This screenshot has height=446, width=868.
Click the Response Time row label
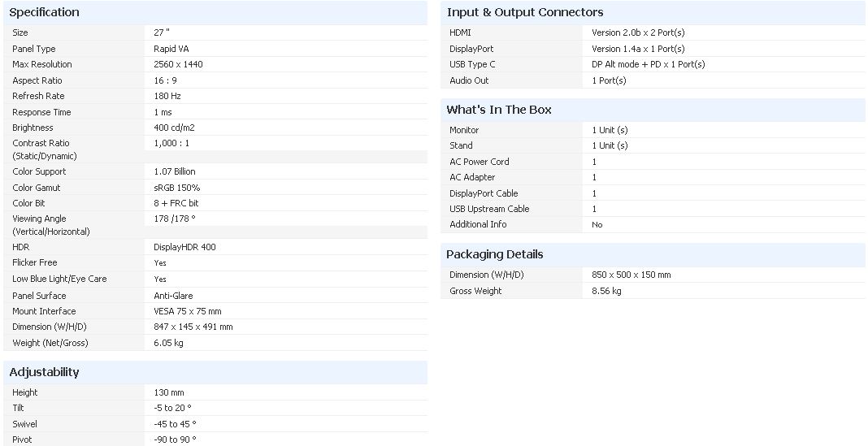tap(41, 112)
